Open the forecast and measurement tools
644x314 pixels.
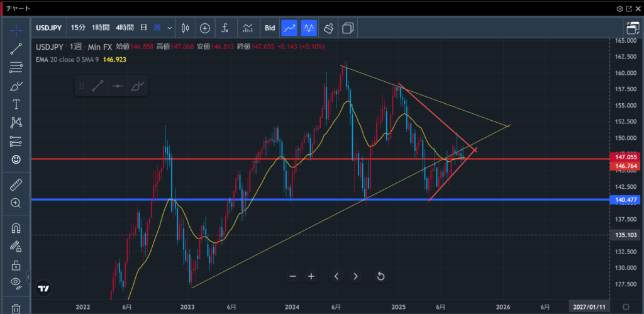click(x=16, y=141)
